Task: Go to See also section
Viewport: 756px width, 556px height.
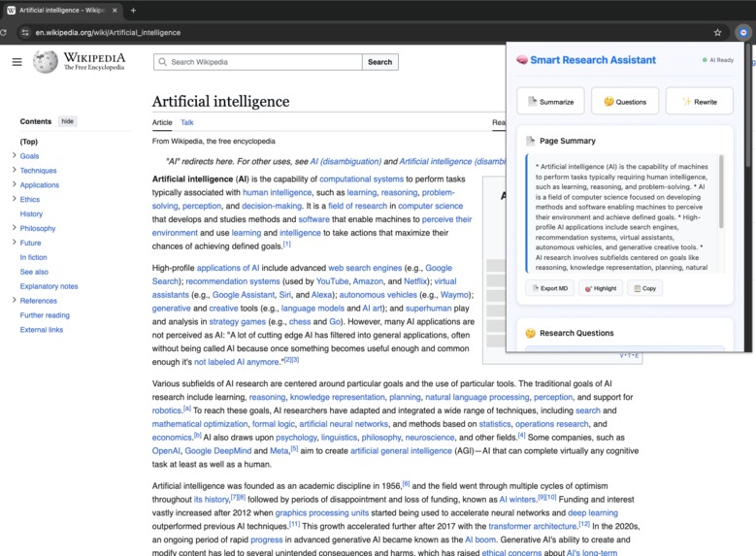Action: (x=34, y=272)
